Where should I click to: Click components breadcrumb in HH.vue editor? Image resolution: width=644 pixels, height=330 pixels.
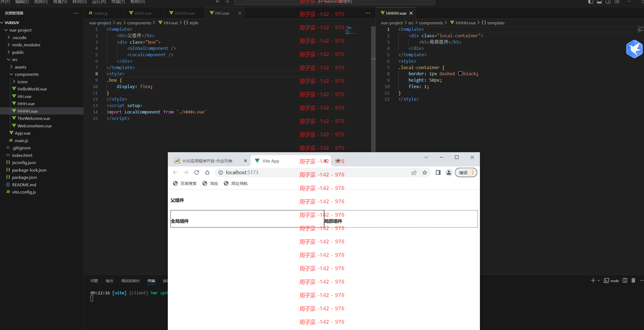[x=139, y=23]
